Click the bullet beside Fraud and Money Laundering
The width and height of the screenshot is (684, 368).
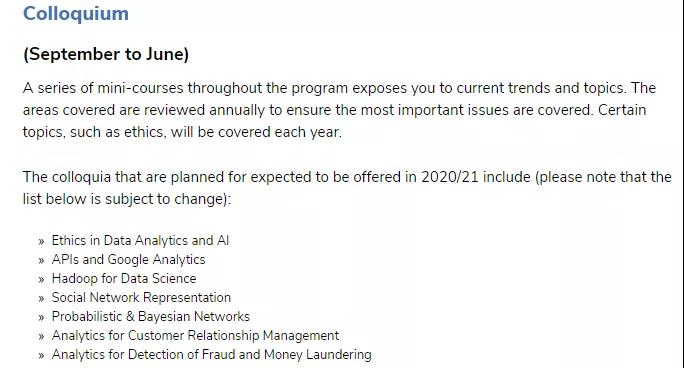coord(41,356)
